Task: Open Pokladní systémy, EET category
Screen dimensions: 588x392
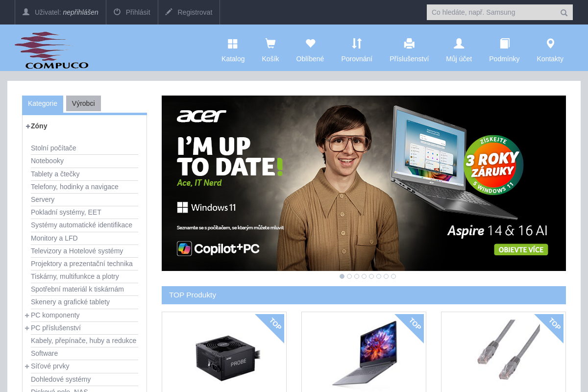Action: 66,212
